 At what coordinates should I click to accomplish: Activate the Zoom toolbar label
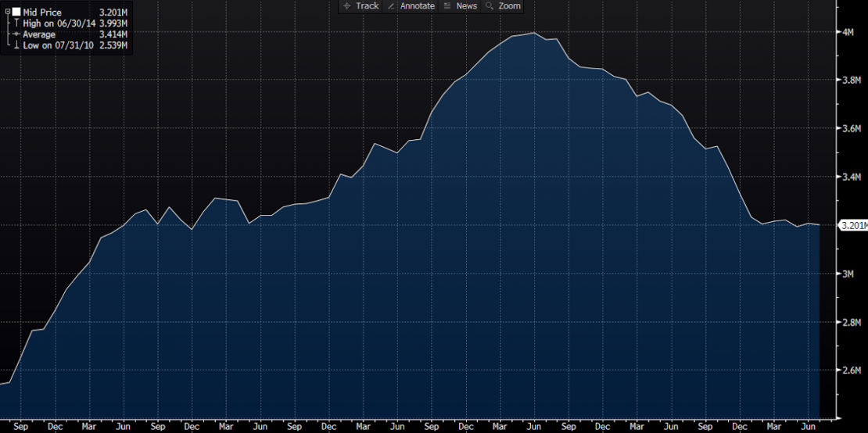(509, 6)
